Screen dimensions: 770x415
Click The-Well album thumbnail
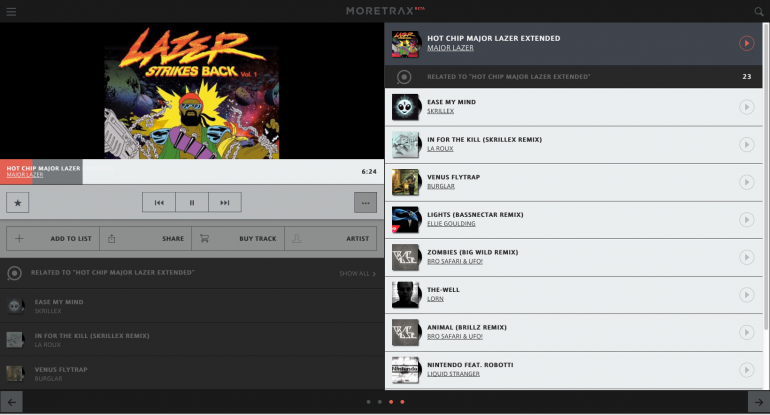pos(406,295)
